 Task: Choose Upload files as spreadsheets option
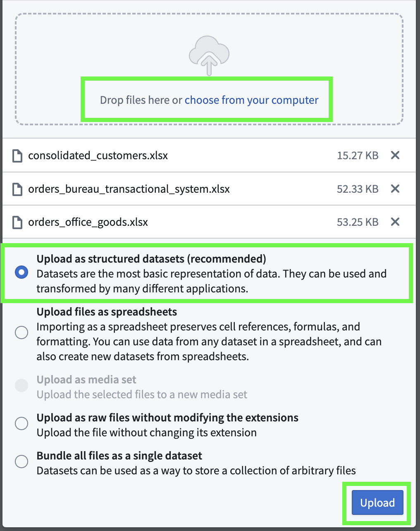[x=21, y=332]
